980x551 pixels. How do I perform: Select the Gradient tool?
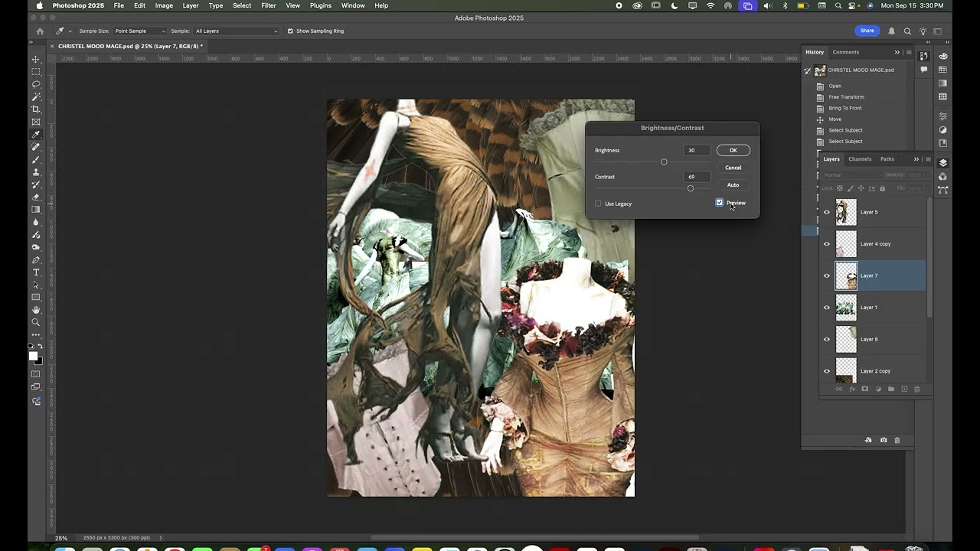(35, 209)
